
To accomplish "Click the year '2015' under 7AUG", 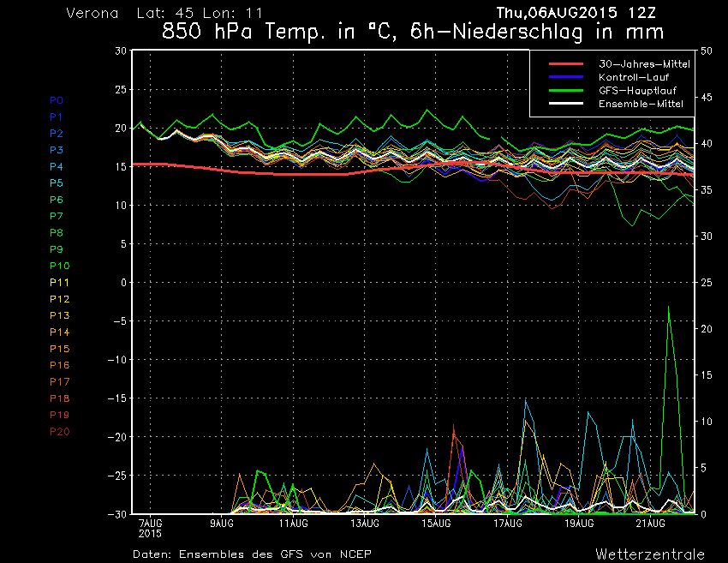I will pos(150,534).
